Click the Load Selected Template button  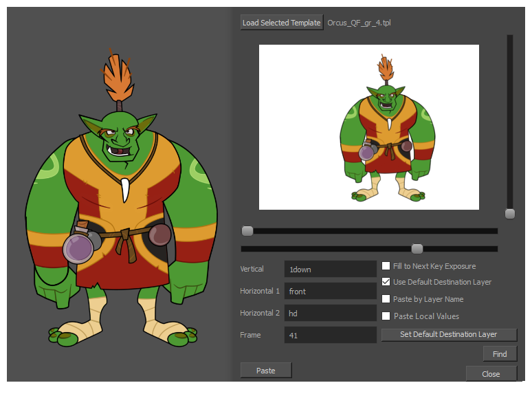coord(282,23)
